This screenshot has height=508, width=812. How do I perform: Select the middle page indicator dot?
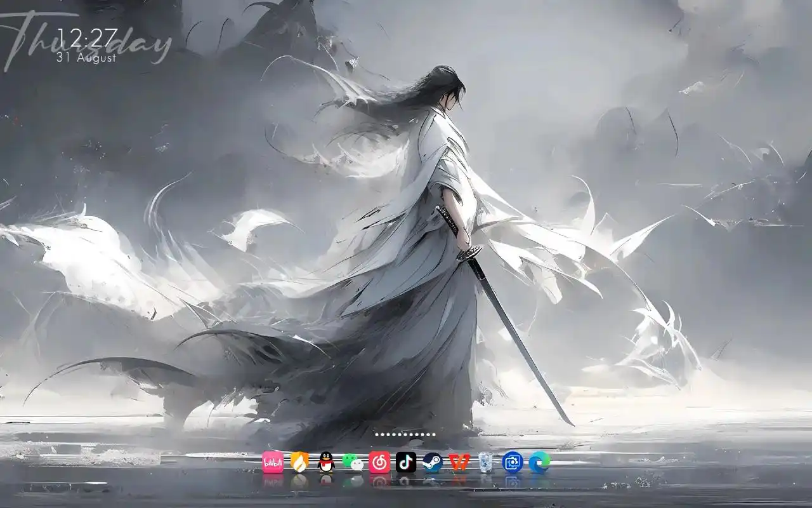pos(406,435)
